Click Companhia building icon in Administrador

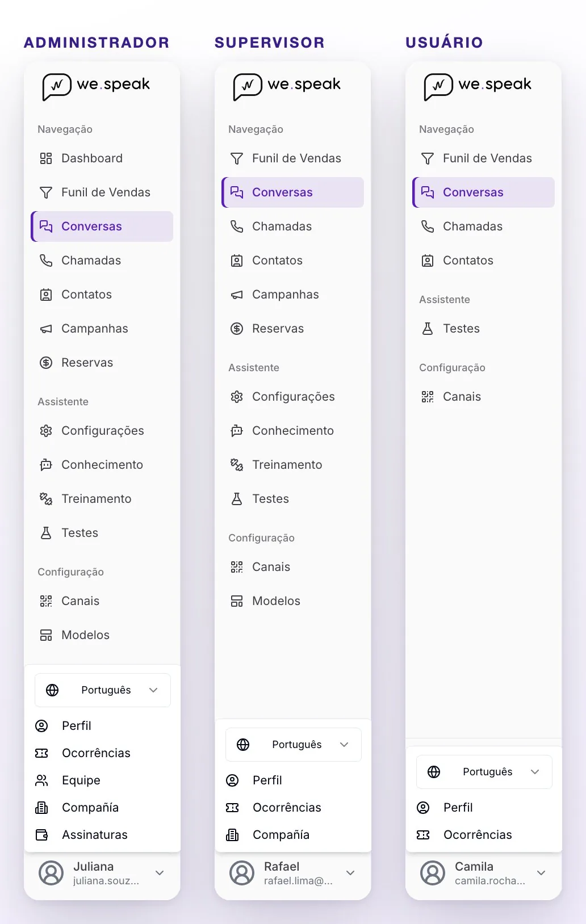(x=41, y=808)
